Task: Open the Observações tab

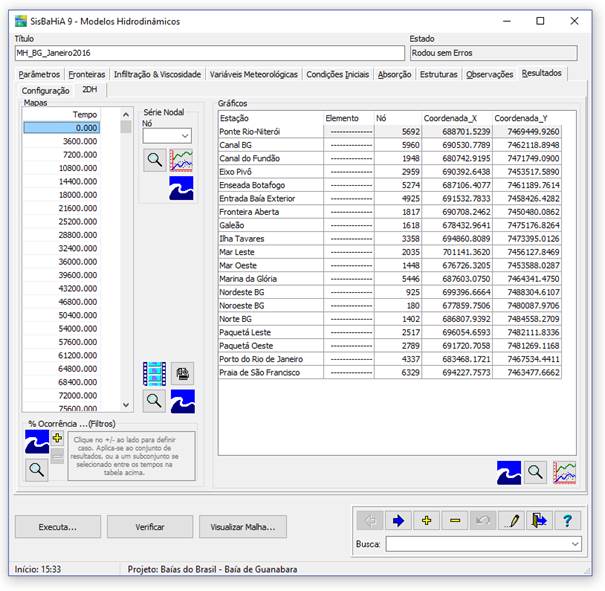Action: coord(490,74)
